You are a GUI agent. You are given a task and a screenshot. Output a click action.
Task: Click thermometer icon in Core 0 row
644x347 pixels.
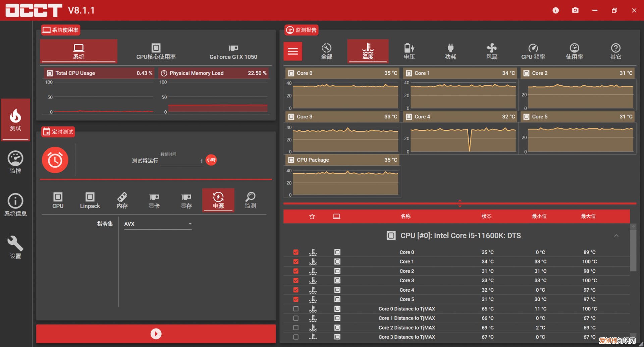[x=313, y=252]
